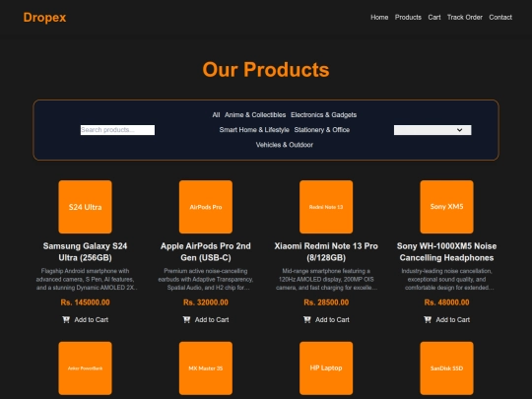532x399 pixels.
Task: Filter by Vehicles & Outdoor
Action: (285, 145)
